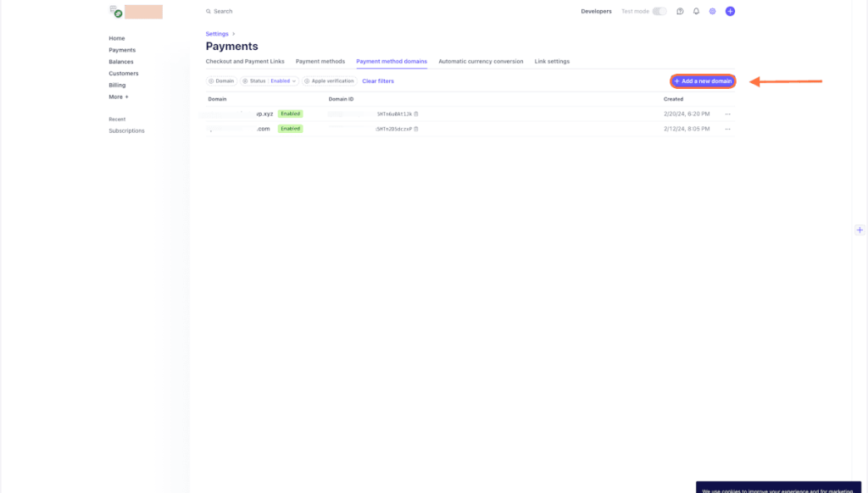Open the help question mark icon

[680, 11]
